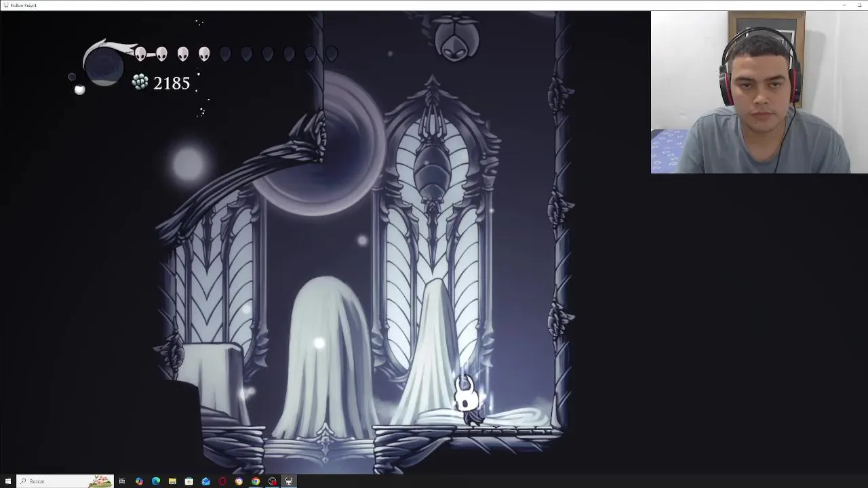Click the Hollow Knight title bar icon
Screen dimensions: 868x488
point(5,5)
